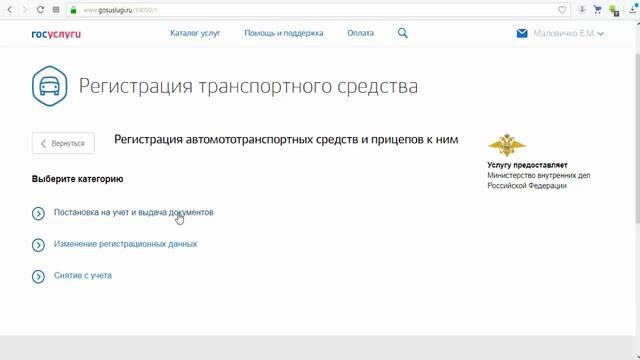Click the Услугу предоставляет label
The width and height of the screenshot is (640, 360).
point(527,165)
